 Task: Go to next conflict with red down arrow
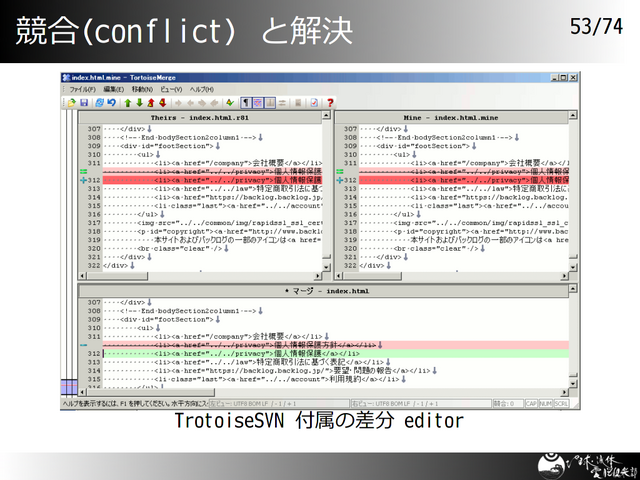pyautogui.click(x=163, y=102)
